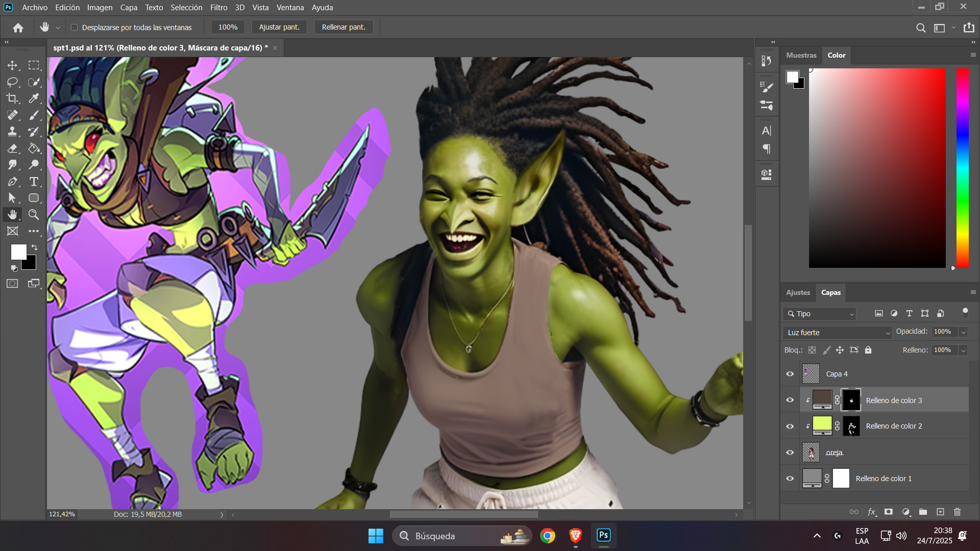This screenshot has width=980, height=551.
Task: Toggle Quick Mask mode
Action: pyautogui.click(x=12, y=284)
